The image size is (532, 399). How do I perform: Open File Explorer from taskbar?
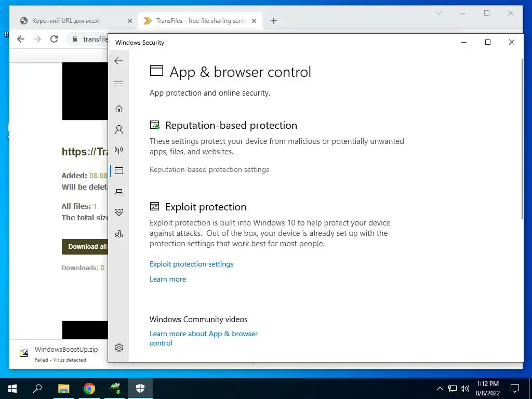(63, 389)
